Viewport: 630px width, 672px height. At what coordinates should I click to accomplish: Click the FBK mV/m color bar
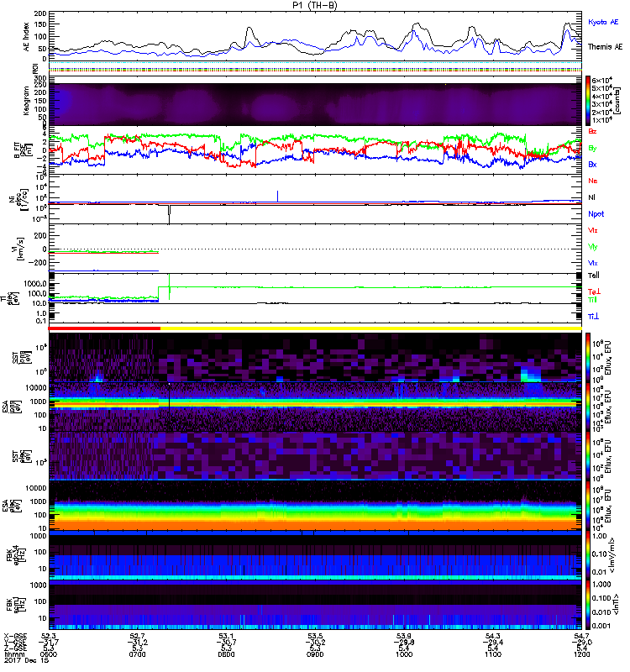[588, 554]
